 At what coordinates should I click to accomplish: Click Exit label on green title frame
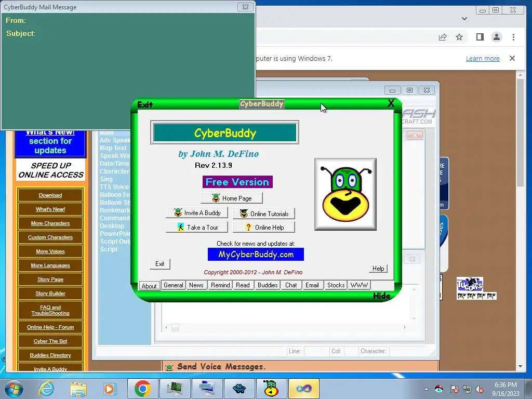coord(145,104)
